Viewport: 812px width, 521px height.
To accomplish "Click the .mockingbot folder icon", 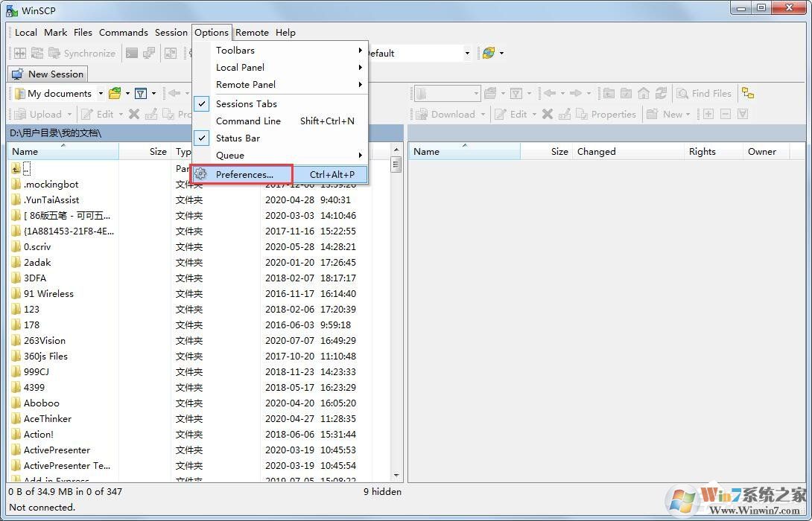I will [16, 184].
